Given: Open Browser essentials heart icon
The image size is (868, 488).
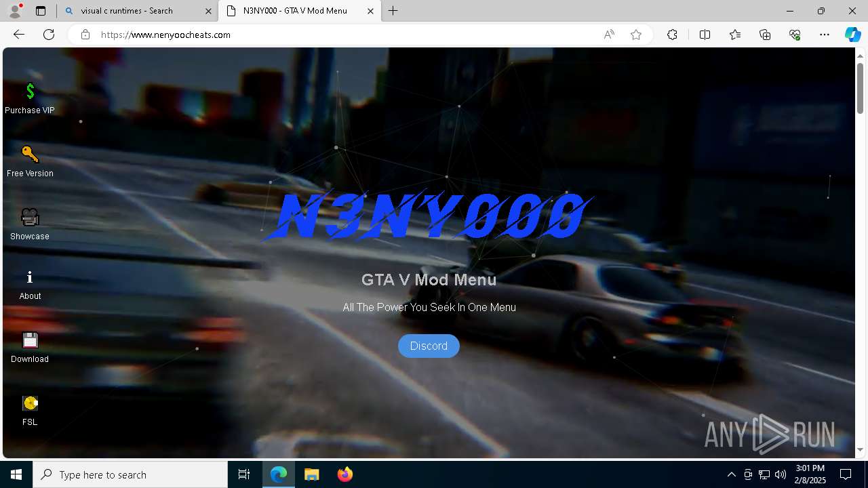Looking at the screenshot, I should tap(795, 35).
